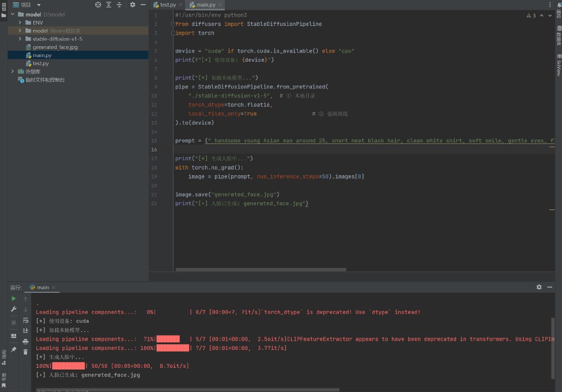Click restore layout icon in run panel
Screen dimensions: 562x392
(x=14, y=336)
